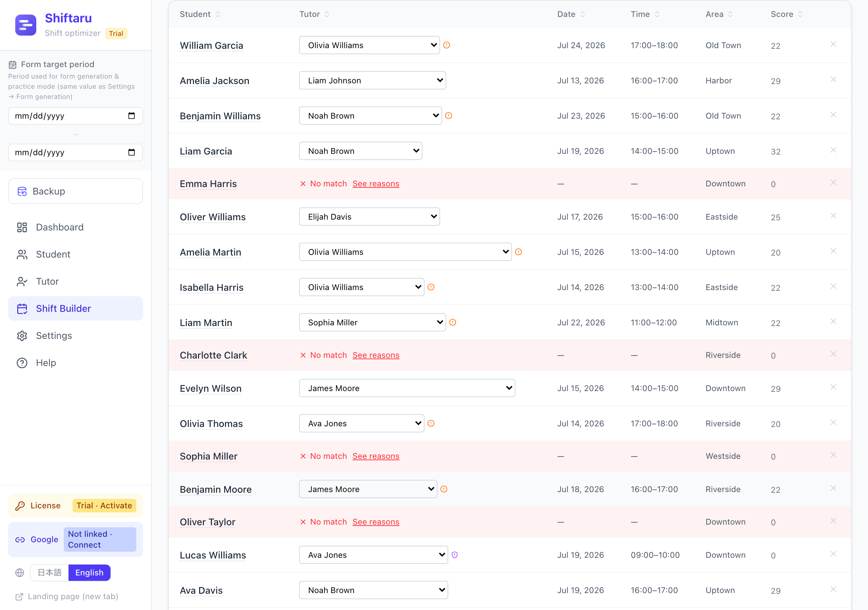Switch language to 日本語
Screen dimensions: 868x610
pyautogui.click(x=50, y=573)
